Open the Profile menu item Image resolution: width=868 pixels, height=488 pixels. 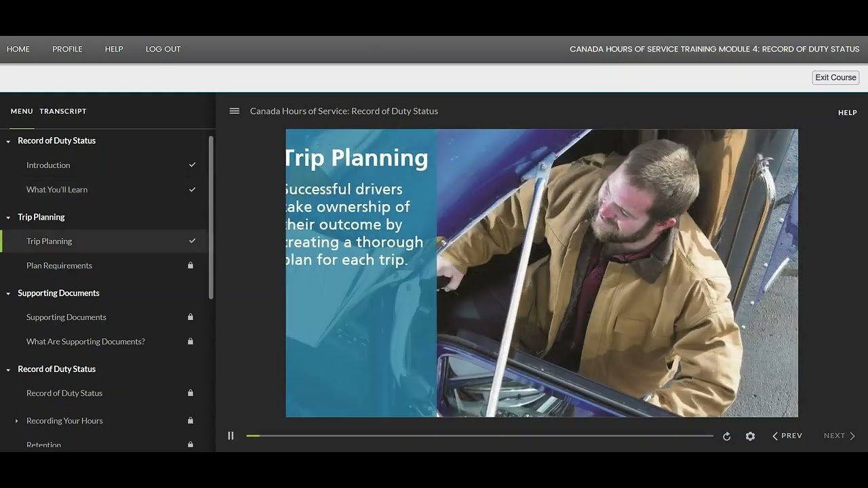point(67,49)
